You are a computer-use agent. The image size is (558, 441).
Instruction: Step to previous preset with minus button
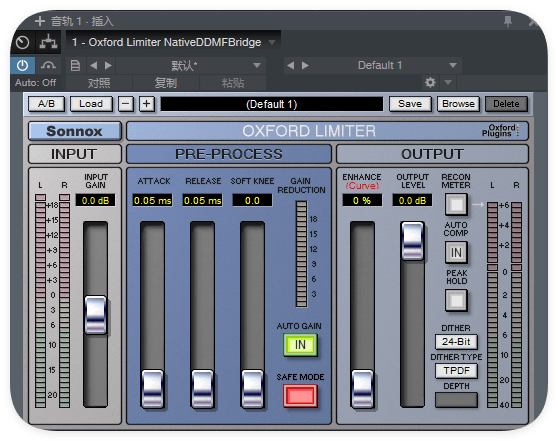126,104
